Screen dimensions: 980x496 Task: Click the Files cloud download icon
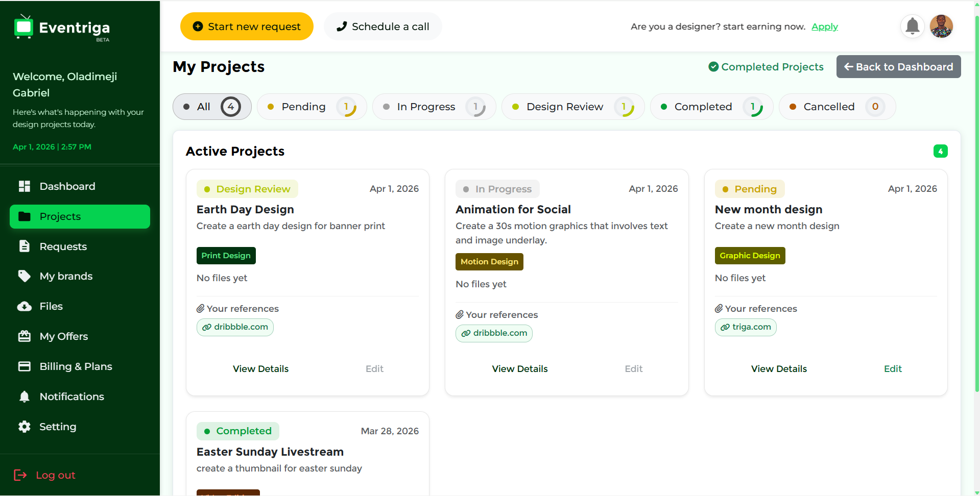point(25,306)
